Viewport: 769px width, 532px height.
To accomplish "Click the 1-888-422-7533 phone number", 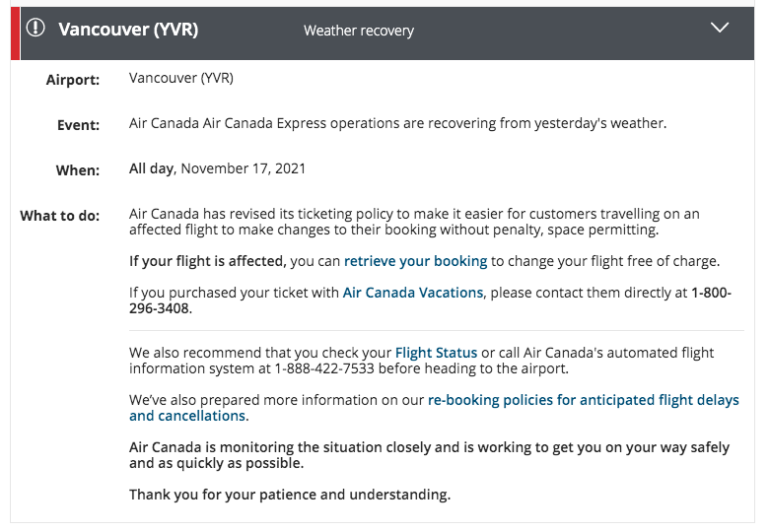I will 324,368.
